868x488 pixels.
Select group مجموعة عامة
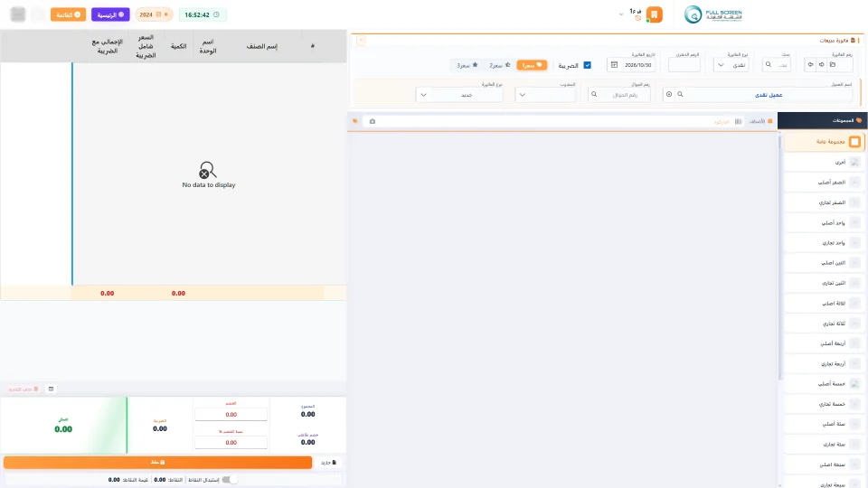(825, 142)
